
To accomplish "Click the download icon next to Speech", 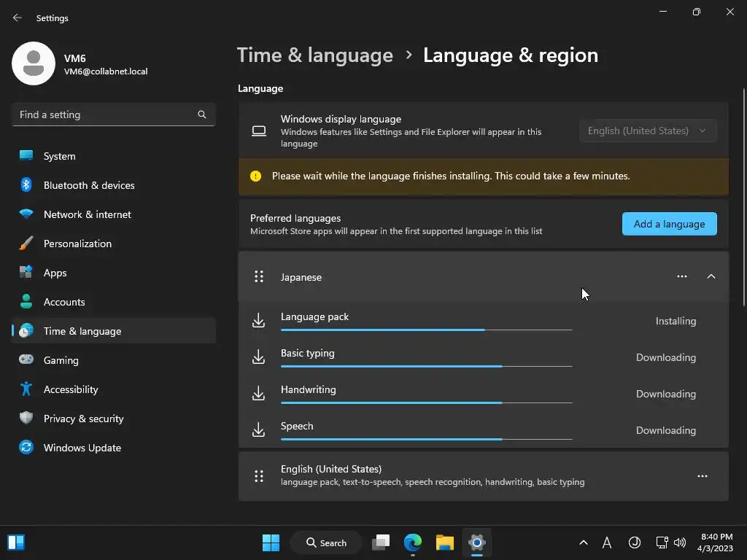I will [258, 429].
